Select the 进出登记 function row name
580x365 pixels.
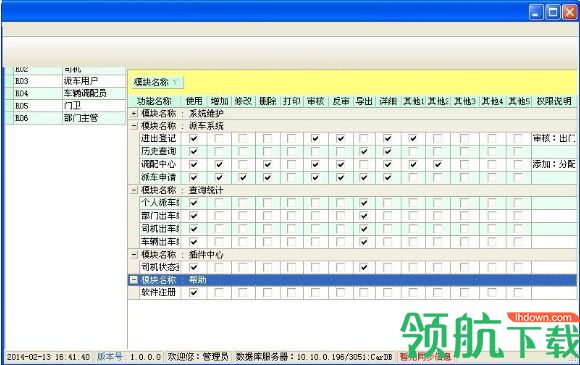[x=159, y=138]
